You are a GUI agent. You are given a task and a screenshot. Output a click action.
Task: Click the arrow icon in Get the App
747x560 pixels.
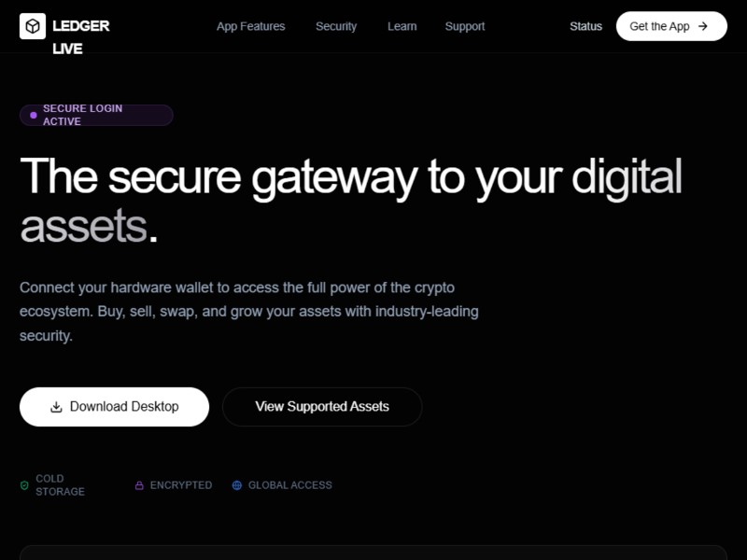(x=703, y=26)
